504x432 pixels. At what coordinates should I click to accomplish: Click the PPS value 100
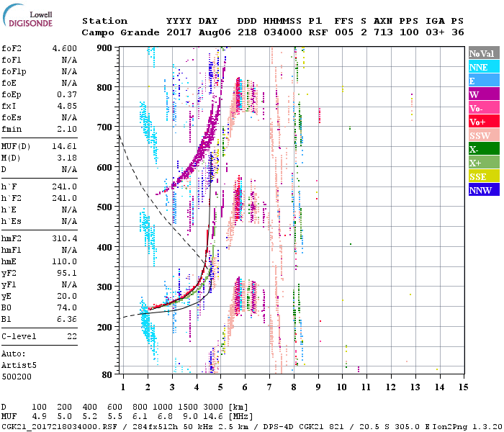point(409,32)
